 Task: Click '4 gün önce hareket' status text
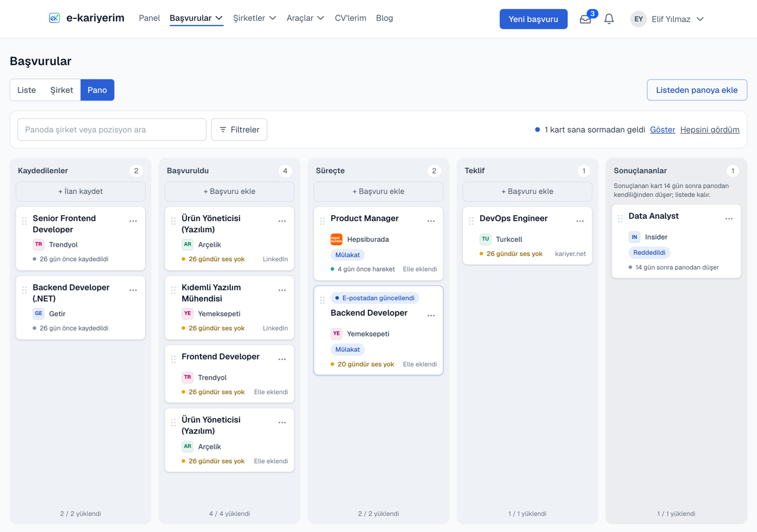(x=366, y=269)
